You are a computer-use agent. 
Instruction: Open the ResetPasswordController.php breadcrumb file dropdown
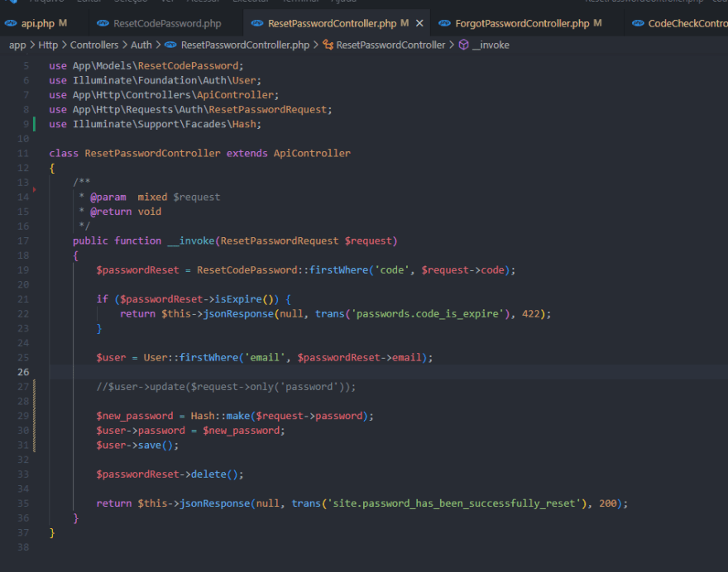[245, 45]
